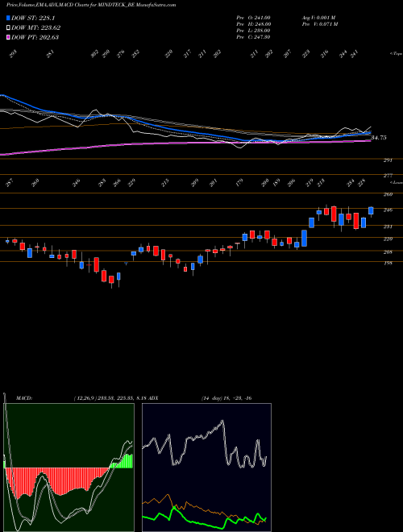Click the red MACD histogram bars
The image size is (403, 532).
58,481
